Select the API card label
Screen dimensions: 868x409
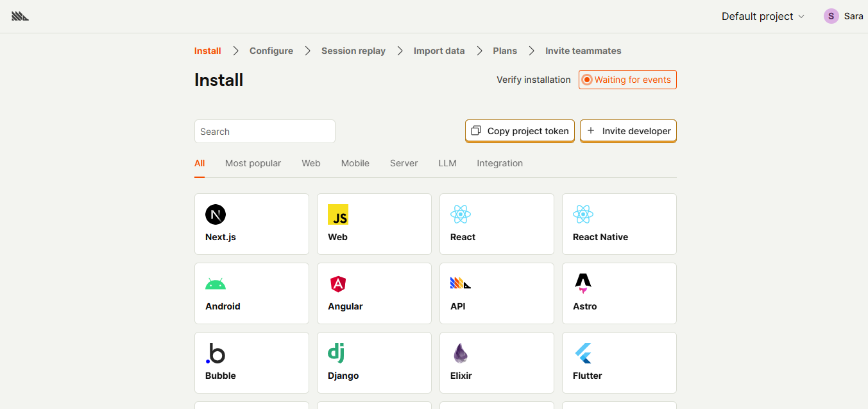pyautogui.click(x=458, y=306)
